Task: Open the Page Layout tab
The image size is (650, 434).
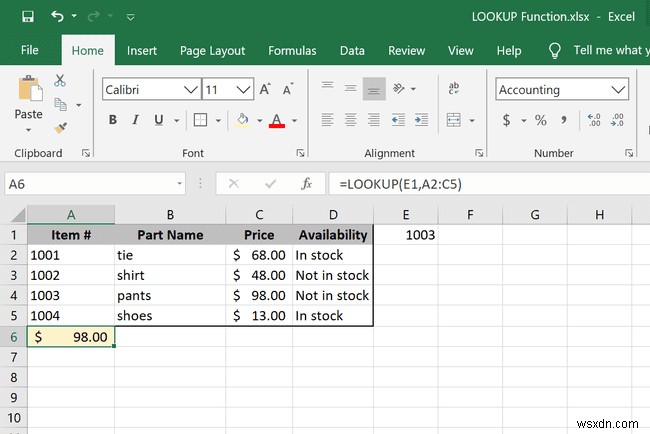Action: tap(212, 50)
